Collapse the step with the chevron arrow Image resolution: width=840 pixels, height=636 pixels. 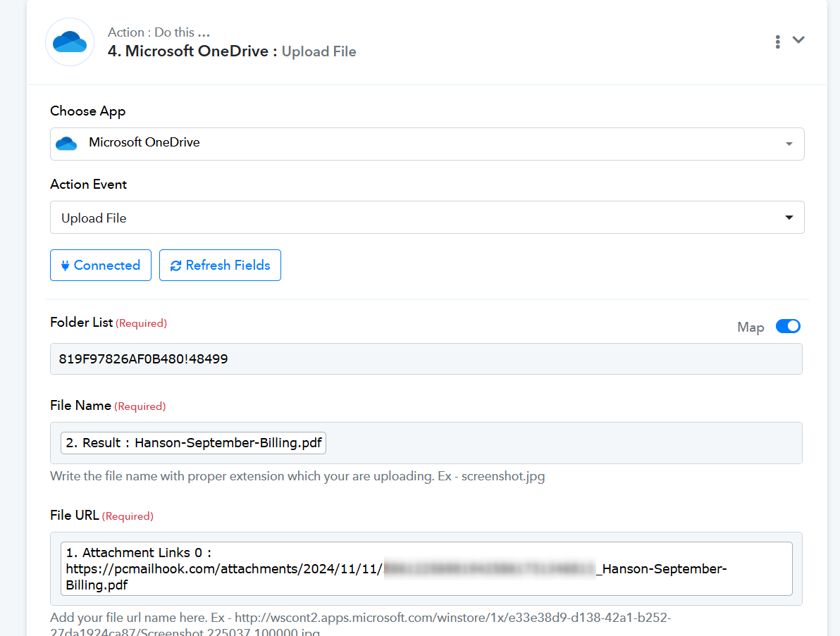coord(798,40)
